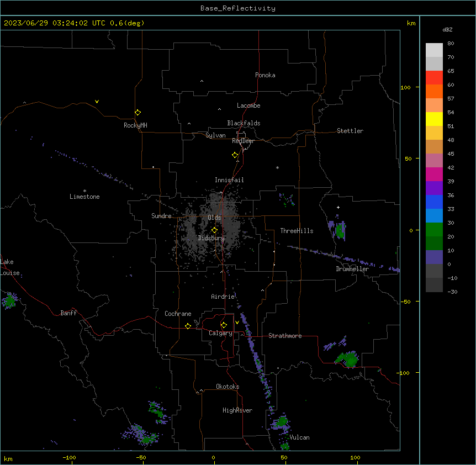The image size is (476, 465).
Task: Click the white plus marker near Drumheller
Action: point(338,207)
